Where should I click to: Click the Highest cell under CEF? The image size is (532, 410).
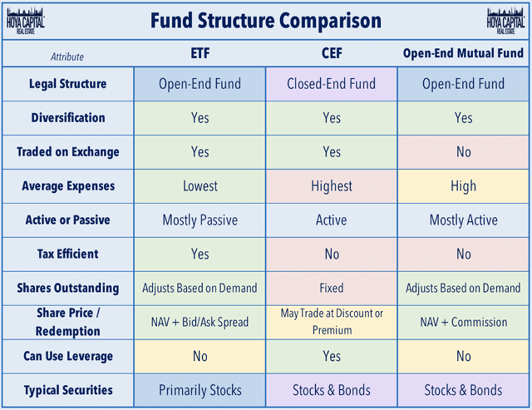[x=331, y=186]
